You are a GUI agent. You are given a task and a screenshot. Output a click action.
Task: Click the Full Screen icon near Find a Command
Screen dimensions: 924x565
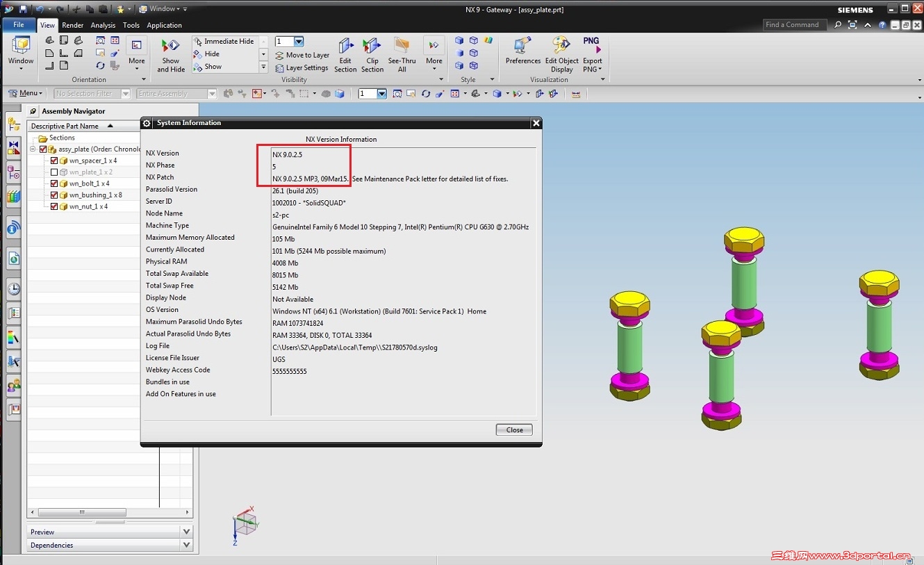tap(852, 25)
